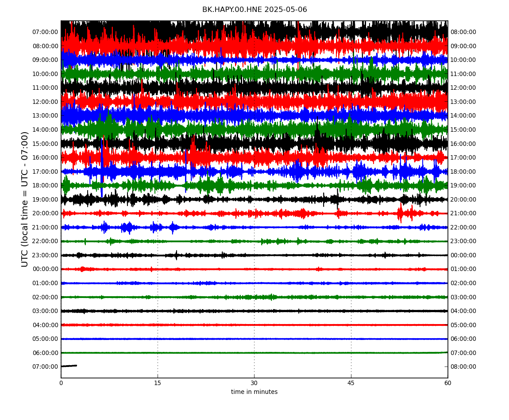Click the right-side 04:00:00 label

pos(463,311)
